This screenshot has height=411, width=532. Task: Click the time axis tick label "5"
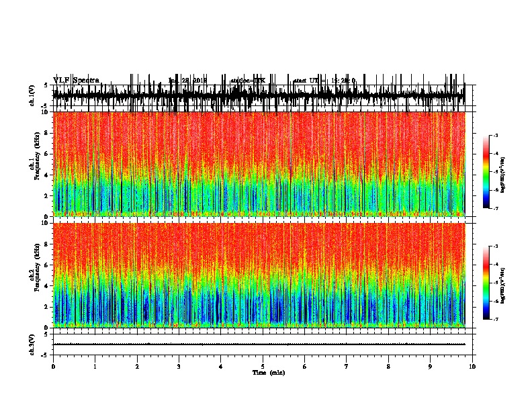(263, 367)
